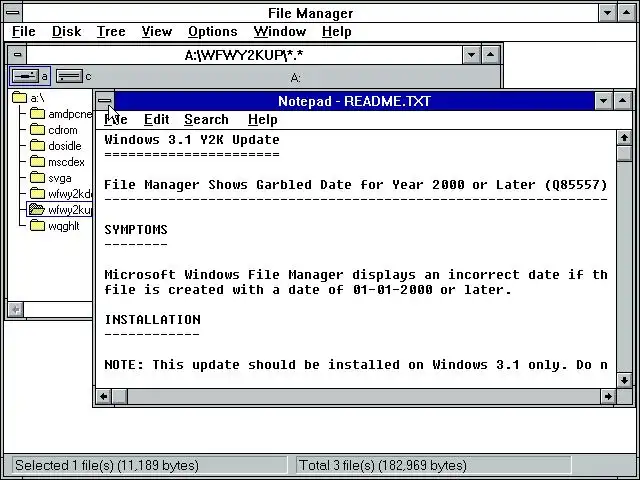Viewport: 640px width, 480px height.
Task: Select the dosidle folder name in tree
Action: point(64,146)
